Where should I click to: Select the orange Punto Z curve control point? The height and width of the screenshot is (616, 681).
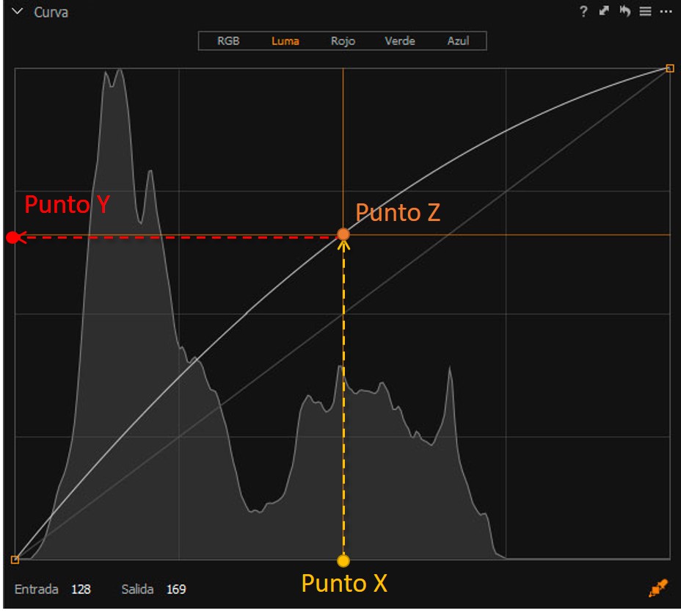(x=343, y=234)
